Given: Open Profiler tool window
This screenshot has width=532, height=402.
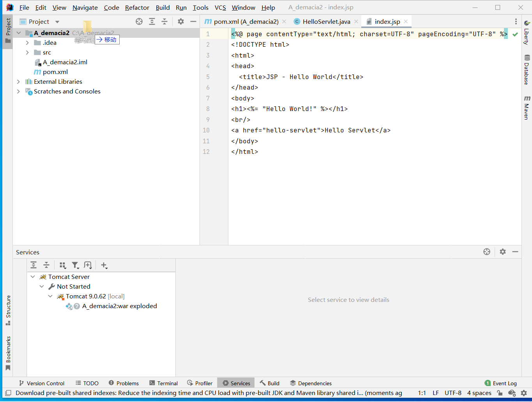Looking at the screenshot, I should (200, 383).
